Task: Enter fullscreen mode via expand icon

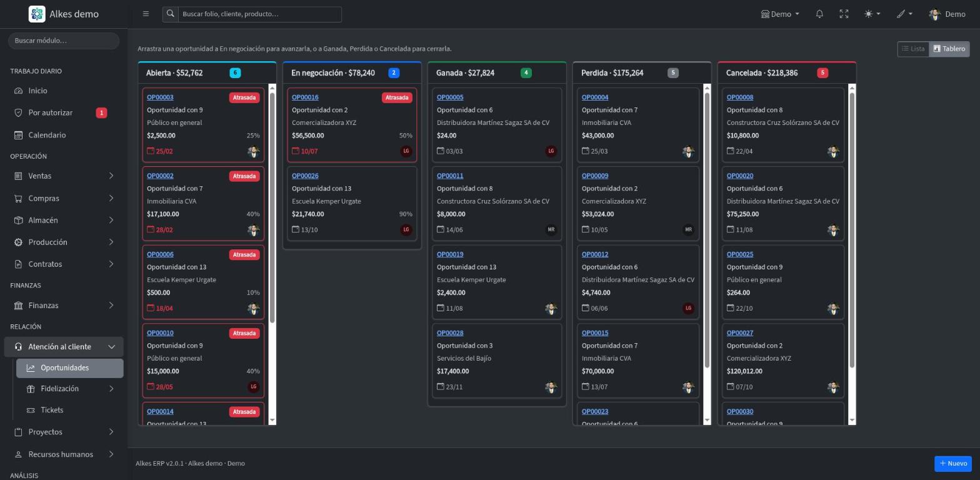Action: point(844,14)
